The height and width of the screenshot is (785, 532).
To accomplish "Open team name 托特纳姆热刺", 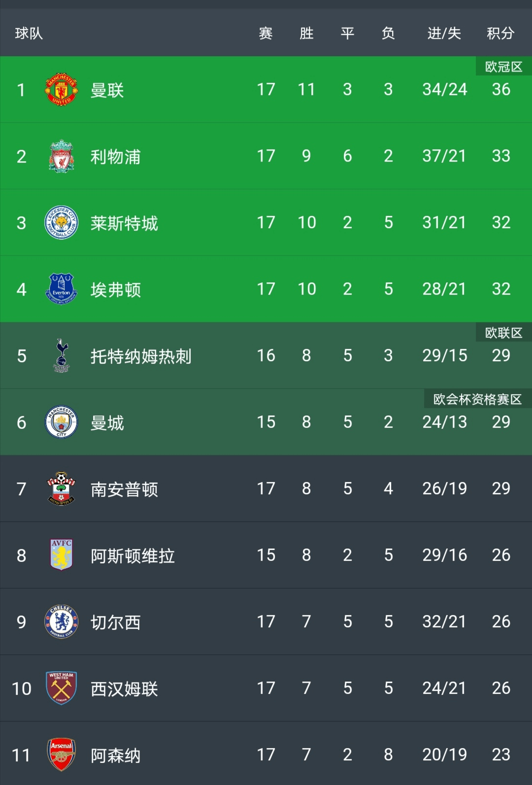I will tap(141, 356).
